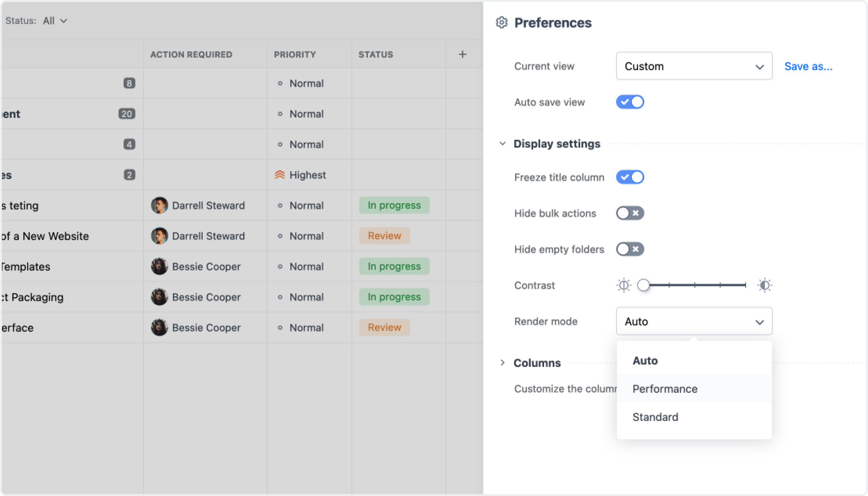Click the low contrast sun icon

(623, 285)
